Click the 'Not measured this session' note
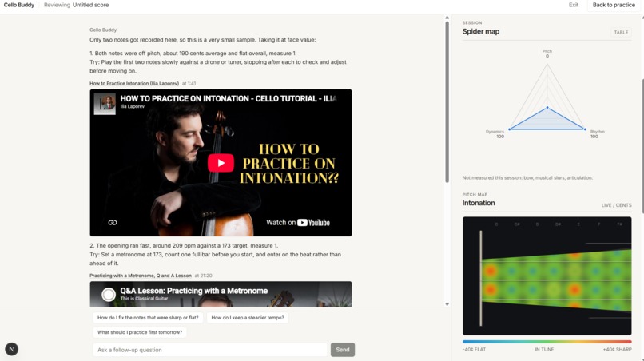 tap(527, 178)
